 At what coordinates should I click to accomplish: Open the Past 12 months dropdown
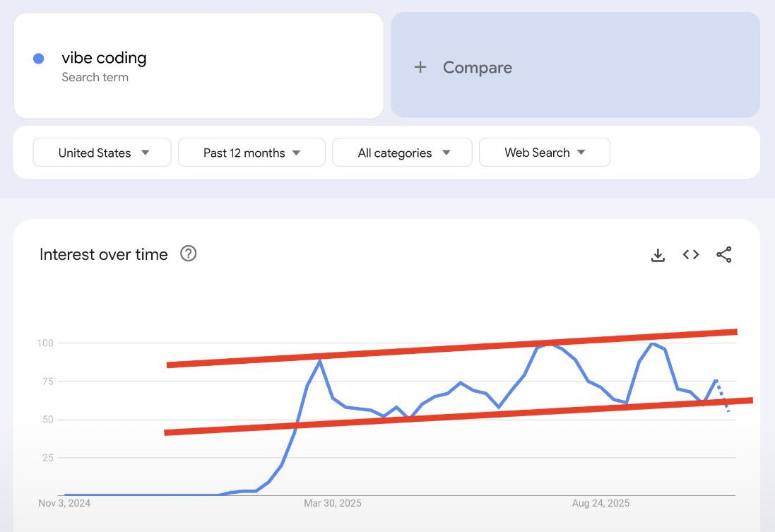point(252,153)
